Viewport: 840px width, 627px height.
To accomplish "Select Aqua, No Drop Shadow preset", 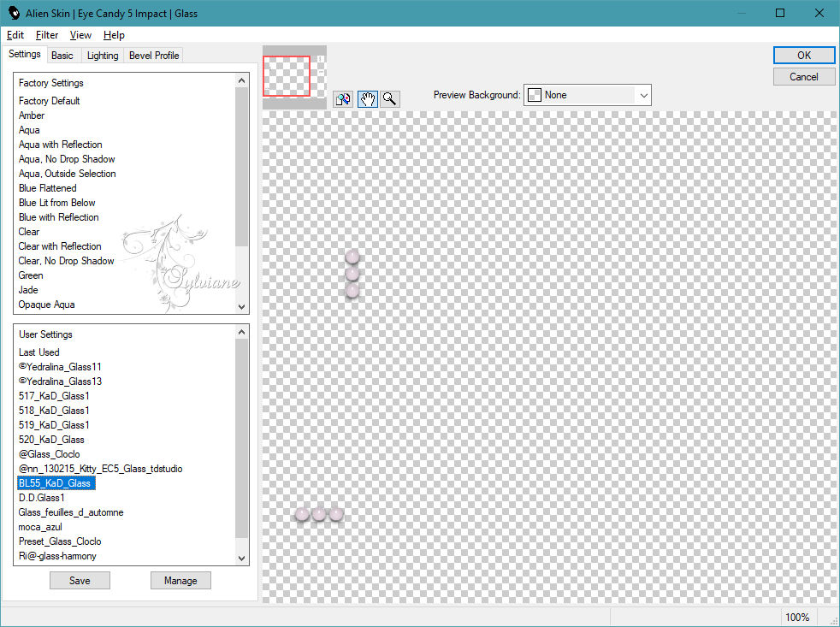I will 67,158.
